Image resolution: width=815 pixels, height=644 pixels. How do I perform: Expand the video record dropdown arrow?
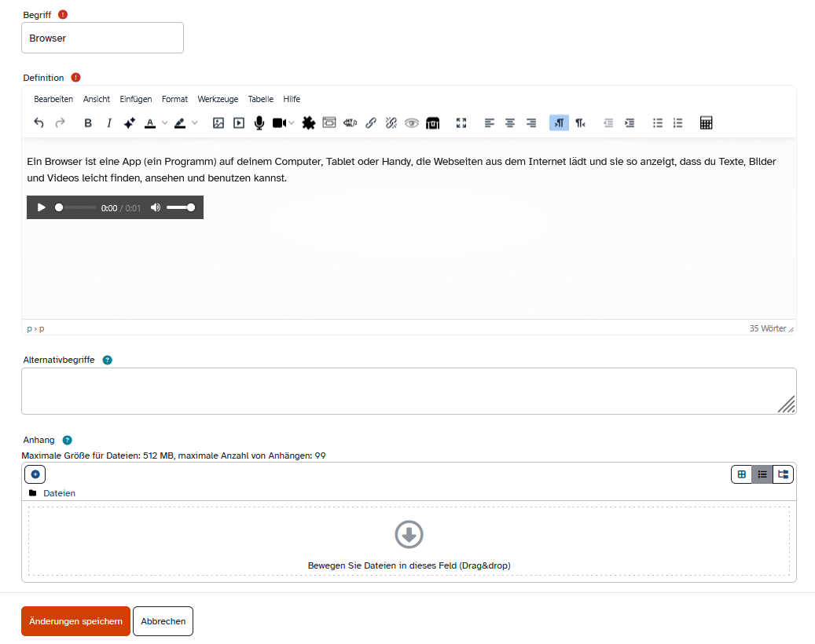click(292, 123)
